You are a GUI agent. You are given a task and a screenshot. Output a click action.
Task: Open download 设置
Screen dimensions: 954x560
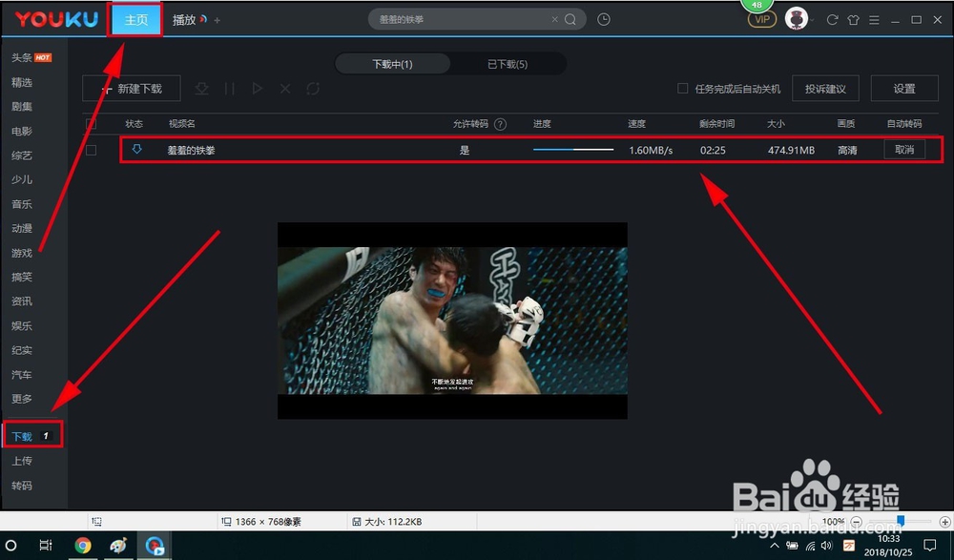[904, 89]
